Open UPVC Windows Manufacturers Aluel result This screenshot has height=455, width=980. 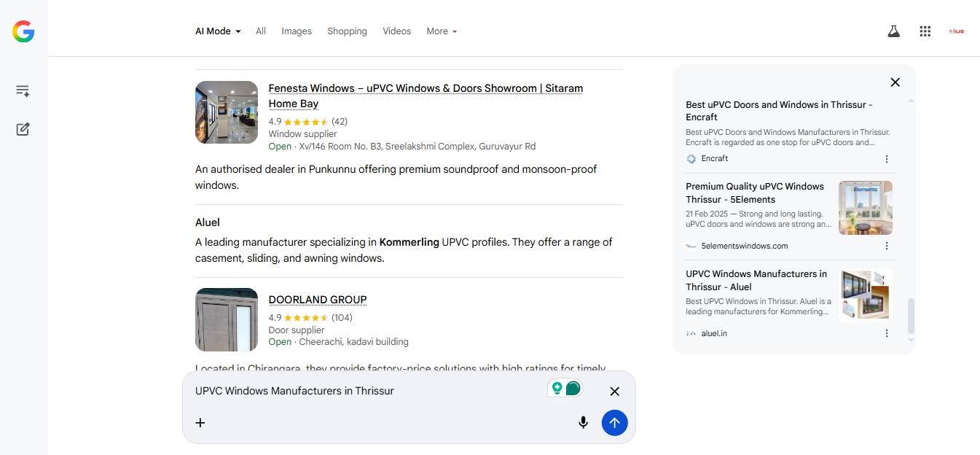[x=756, y=280]
